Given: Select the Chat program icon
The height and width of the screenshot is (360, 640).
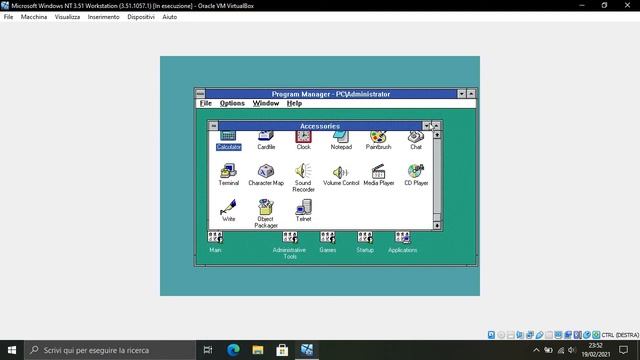Looking at the screenshot, I should 416,140.
